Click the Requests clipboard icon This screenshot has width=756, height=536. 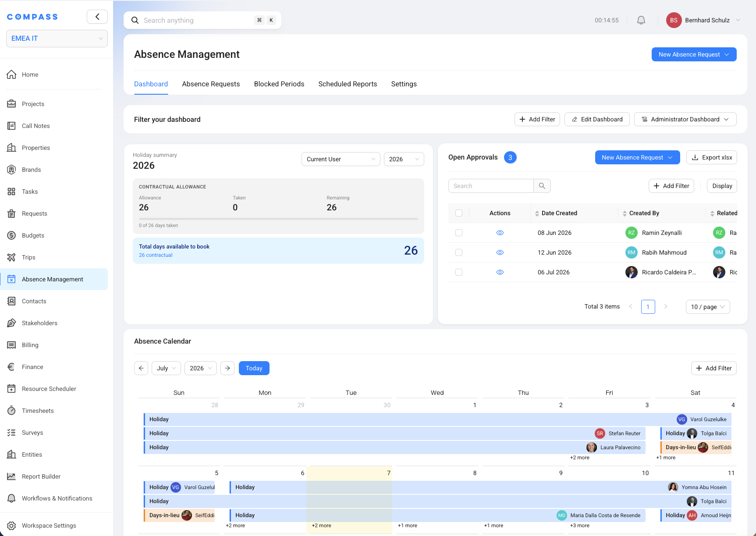(x=12, y=213)
